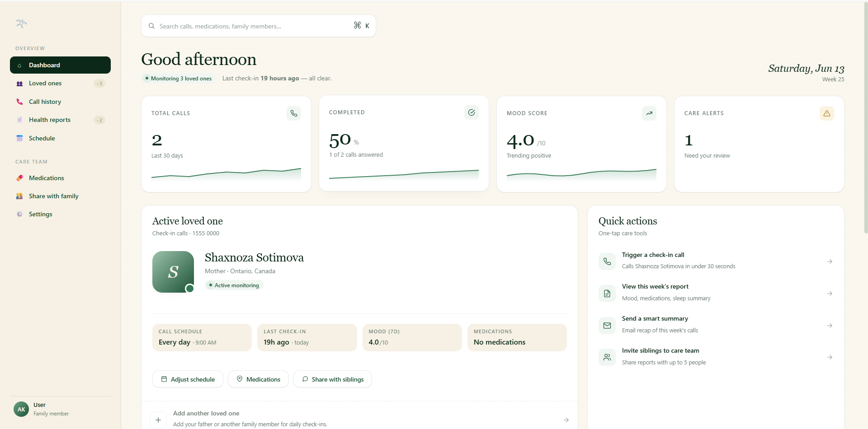Click the arrow next to Trigger a check-in call
Viewport: 868px width, 429px height.
(830, 261)
